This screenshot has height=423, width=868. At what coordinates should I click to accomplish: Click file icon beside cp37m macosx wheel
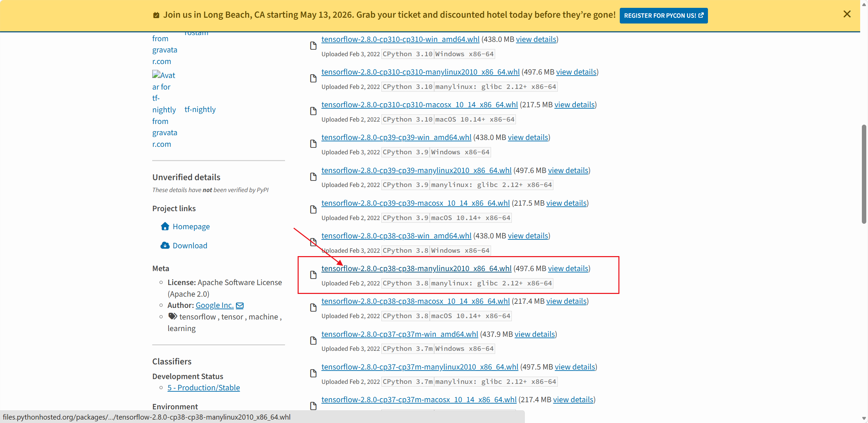[x=313, y=406]
